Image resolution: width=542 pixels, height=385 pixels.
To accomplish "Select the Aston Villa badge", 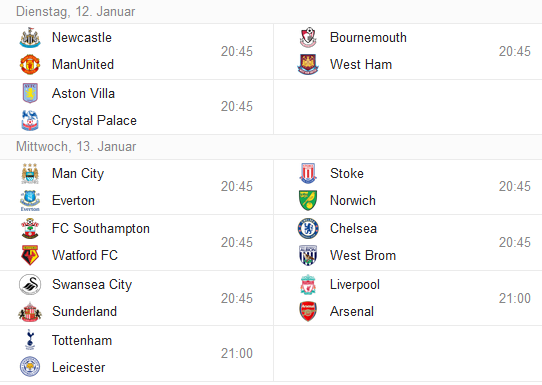I will click(30, 93).
